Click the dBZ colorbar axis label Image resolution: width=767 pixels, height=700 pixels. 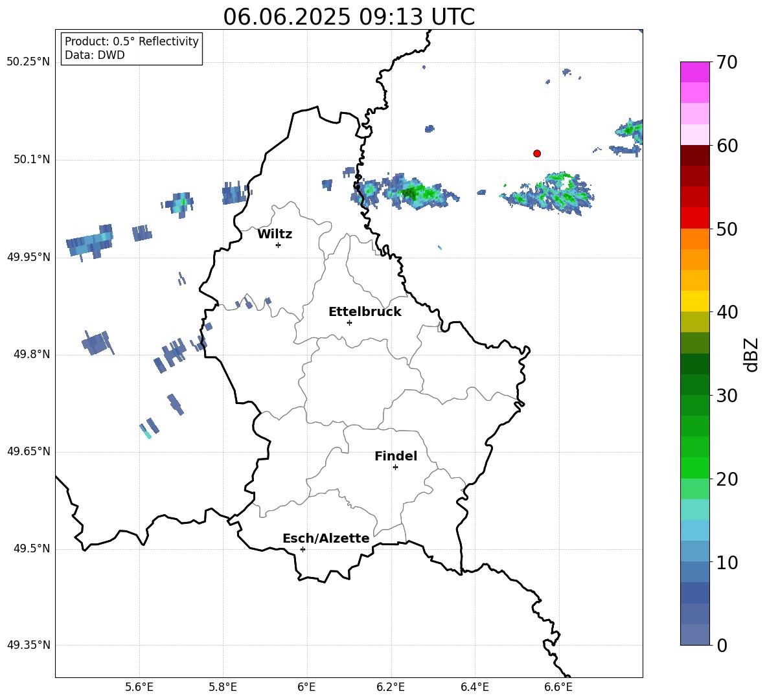pos(752,354)
